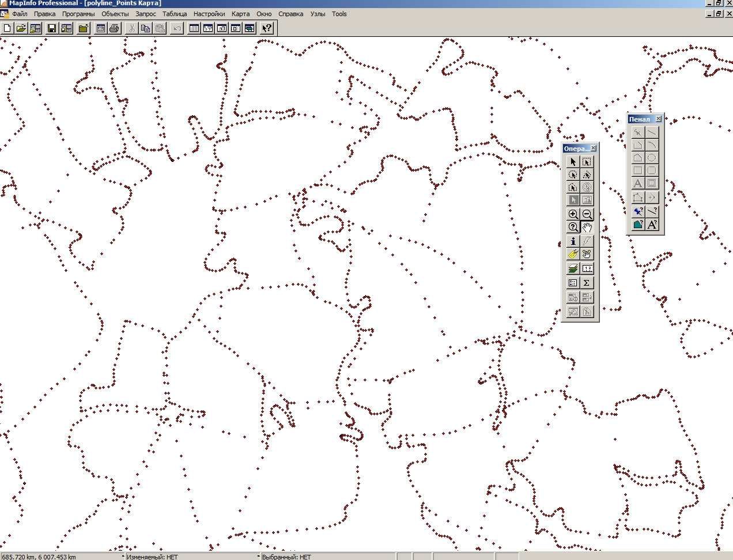
Task: Open a New Graph window icon
Action: tap(222, 28)
